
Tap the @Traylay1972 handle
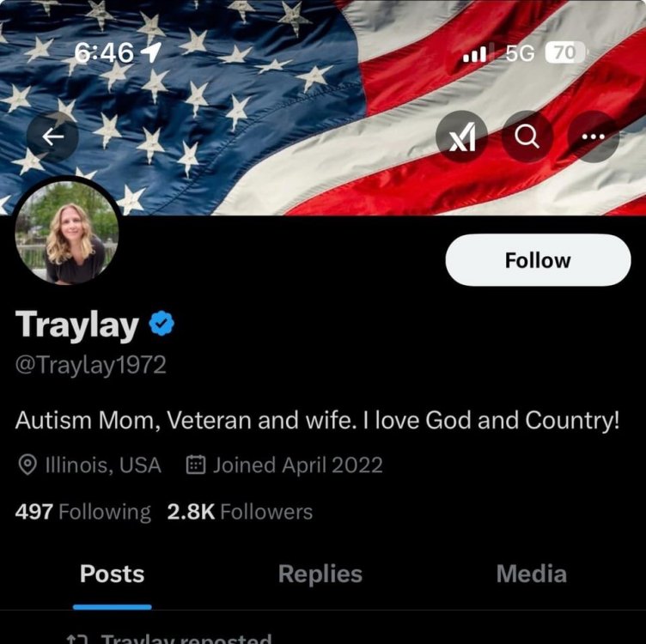click(x=91, y=365)
